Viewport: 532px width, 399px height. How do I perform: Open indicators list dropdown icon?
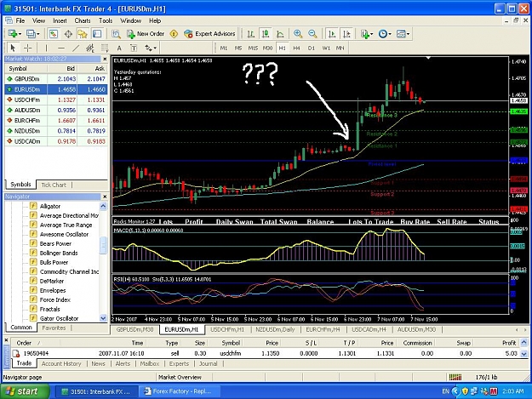tap(366, 34)
